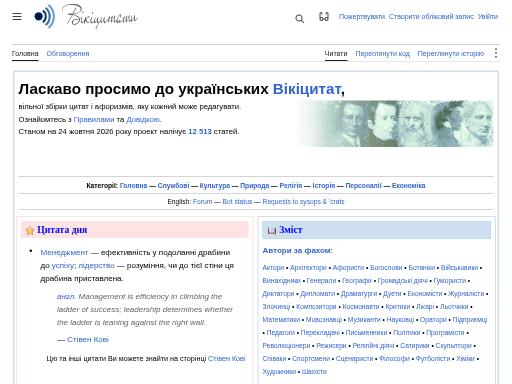Click the portrait collage banner image
The height and width of the screenshot is (384, 512).
pos(395,124)
